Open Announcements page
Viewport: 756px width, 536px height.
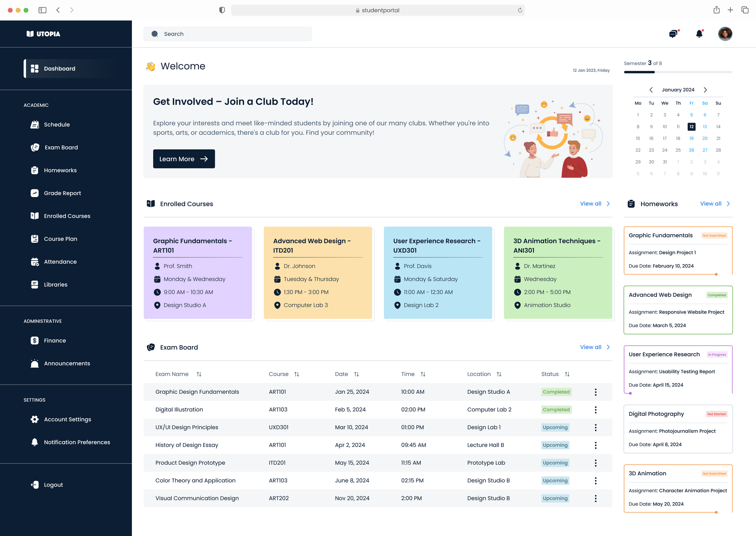click(x=67, y=363)
